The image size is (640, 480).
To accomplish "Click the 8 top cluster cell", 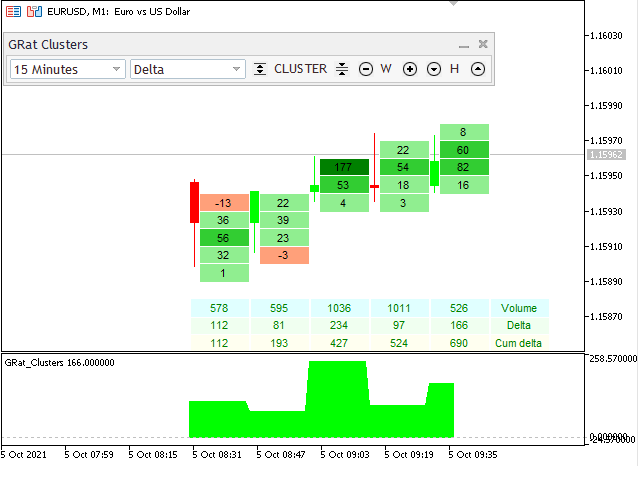I will pos(464,132).
